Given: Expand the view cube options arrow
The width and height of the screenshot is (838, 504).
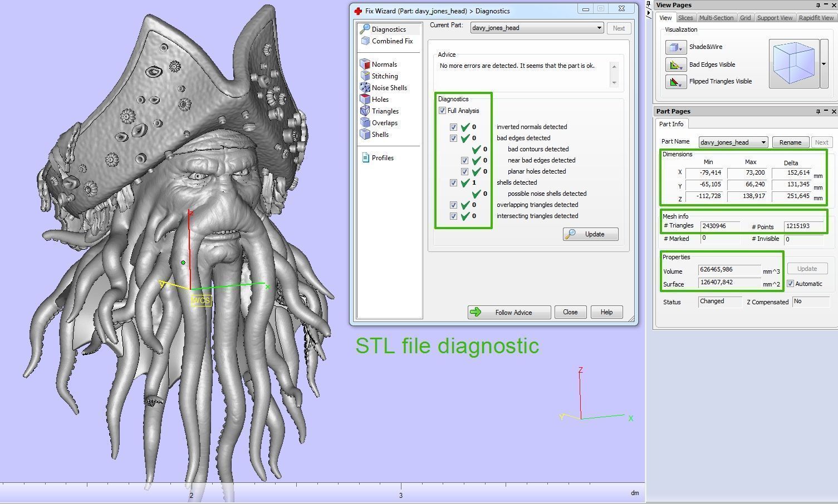Looking at the screenshot, I should [824, 63].
